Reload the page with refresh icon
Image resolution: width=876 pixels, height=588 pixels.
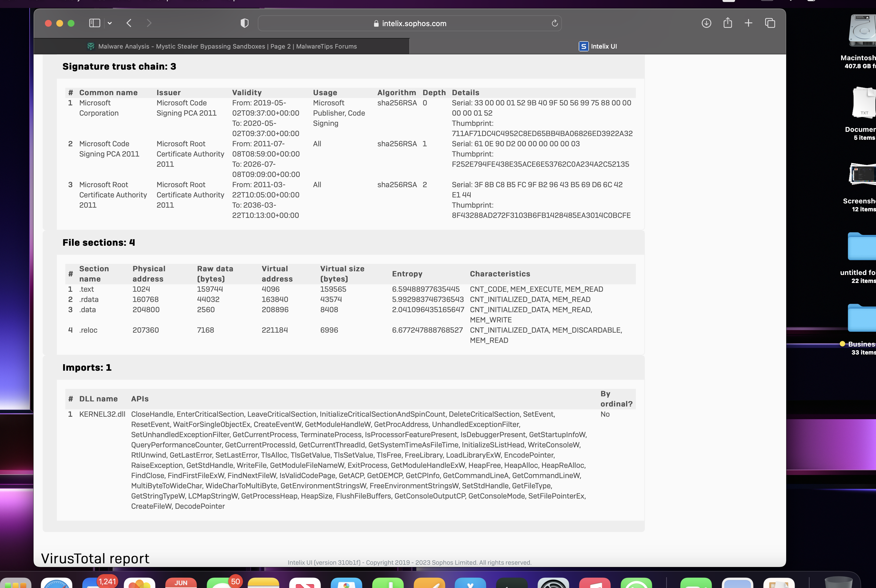pyautogui.click(x=555, y=23)
